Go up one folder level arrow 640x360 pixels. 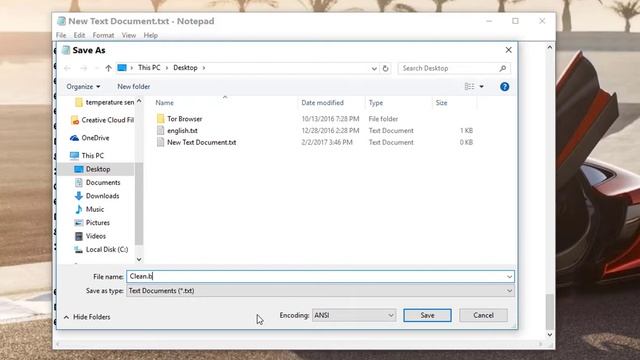pos(108,68)
